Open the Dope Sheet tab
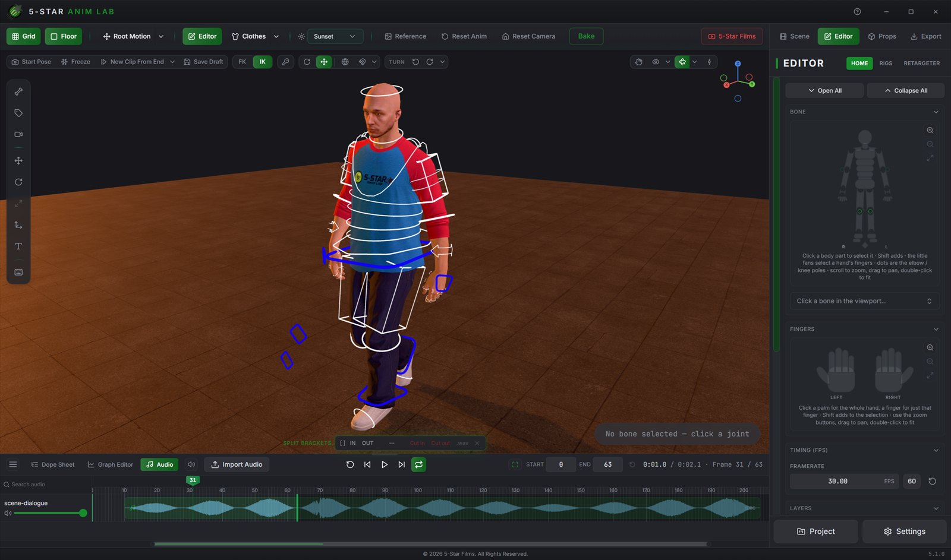 coord(53,464)
